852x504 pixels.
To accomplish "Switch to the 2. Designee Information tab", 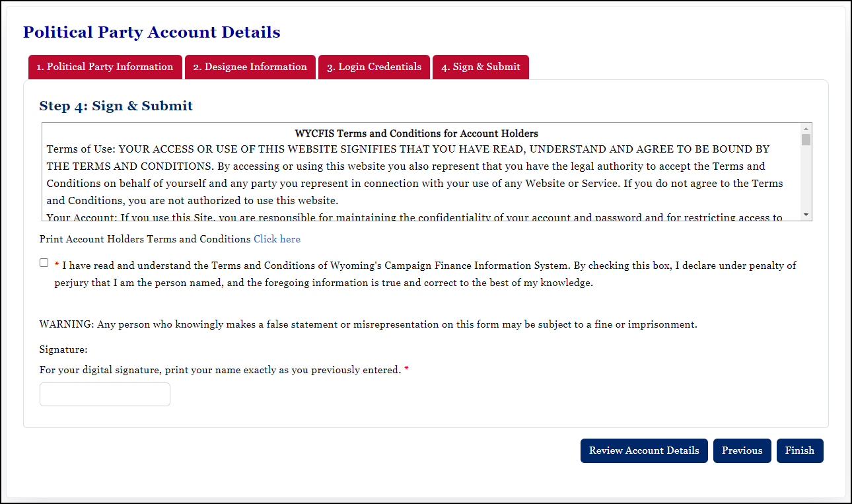I will (250, 67).
